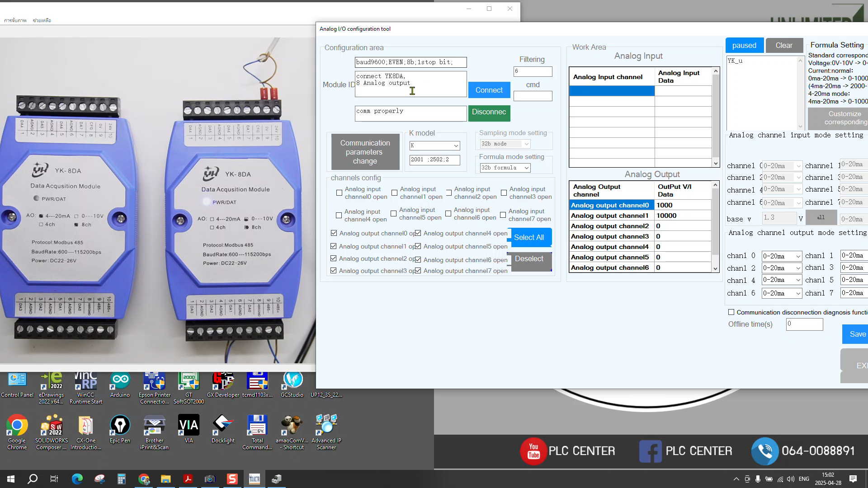Launch Advanced IP Scanner

326,425
